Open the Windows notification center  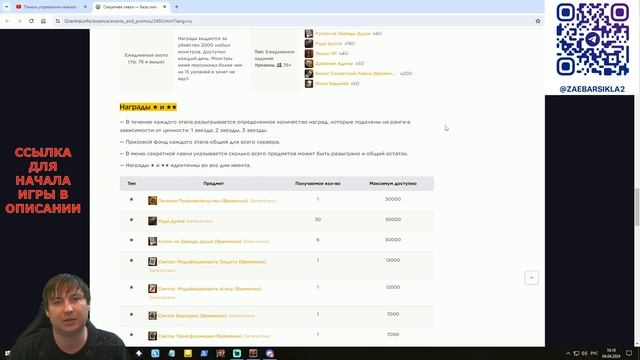point(629,353)
